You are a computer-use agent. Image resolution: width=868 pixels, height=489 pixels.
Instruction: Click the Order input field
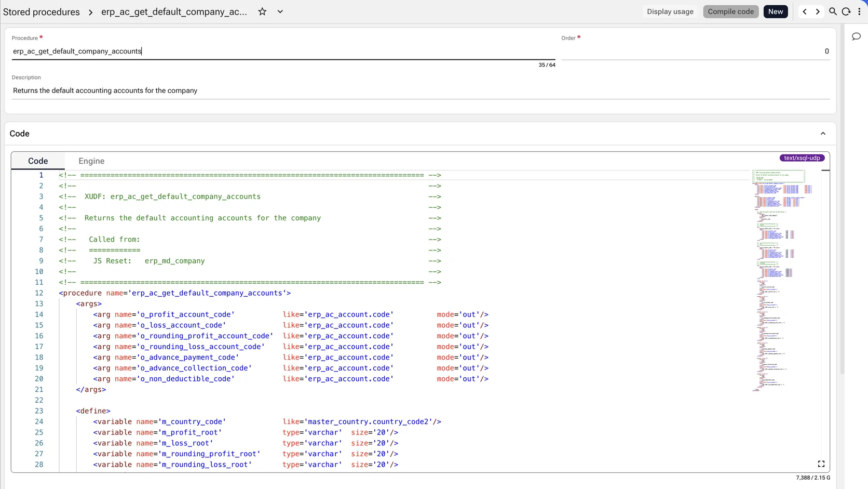tap(696, 51)
